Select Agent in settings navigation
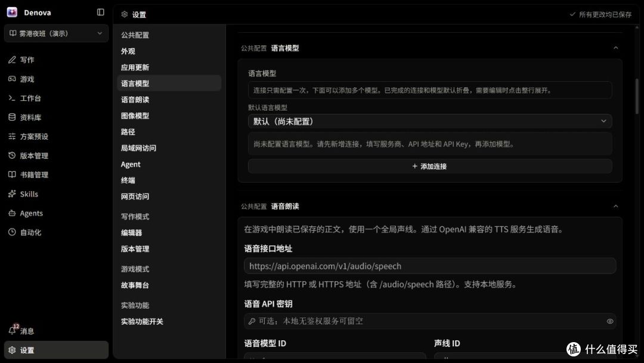644x363 pixels. click(x=169, y=164)
